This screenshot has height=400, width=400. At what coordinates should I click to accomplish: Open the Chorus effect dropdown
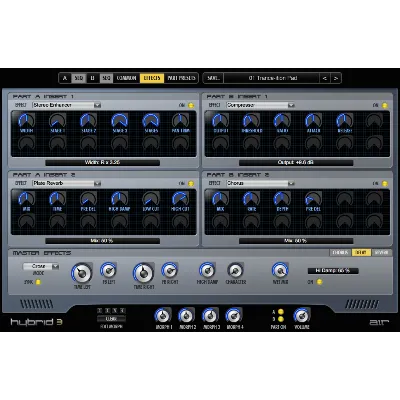tap(260, 183)
